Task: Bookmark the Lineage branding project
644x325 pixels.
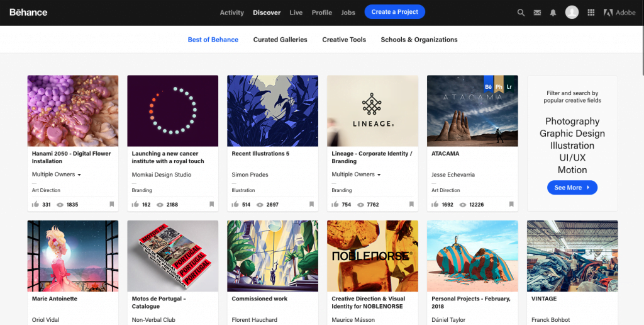Action: pyautogui.click(x=411, y=204)
